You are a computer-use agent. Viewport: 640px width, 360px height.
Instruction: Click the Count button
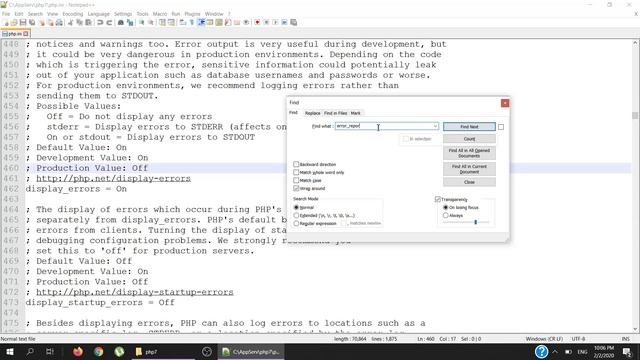coord(469,139)
